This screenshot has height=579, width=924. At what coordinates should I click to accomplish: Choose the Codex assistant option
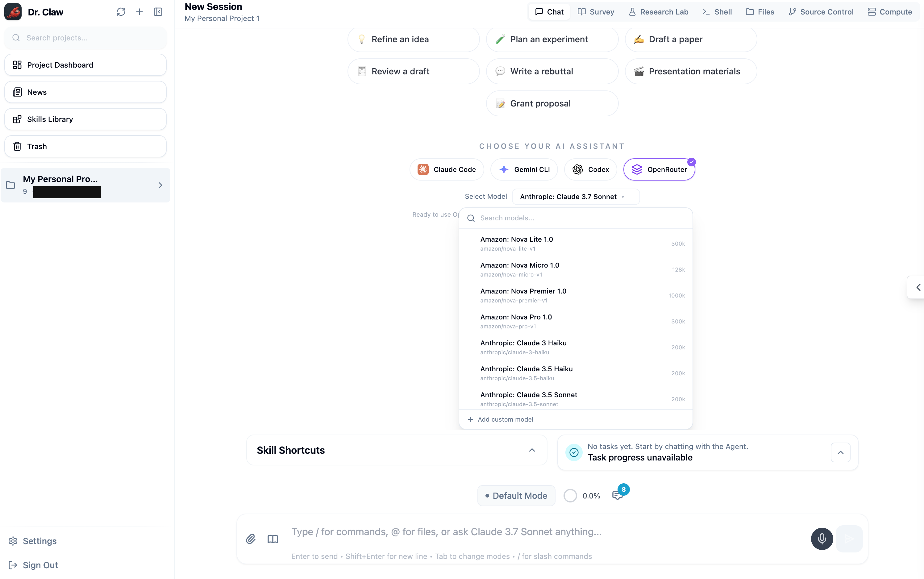590,169
